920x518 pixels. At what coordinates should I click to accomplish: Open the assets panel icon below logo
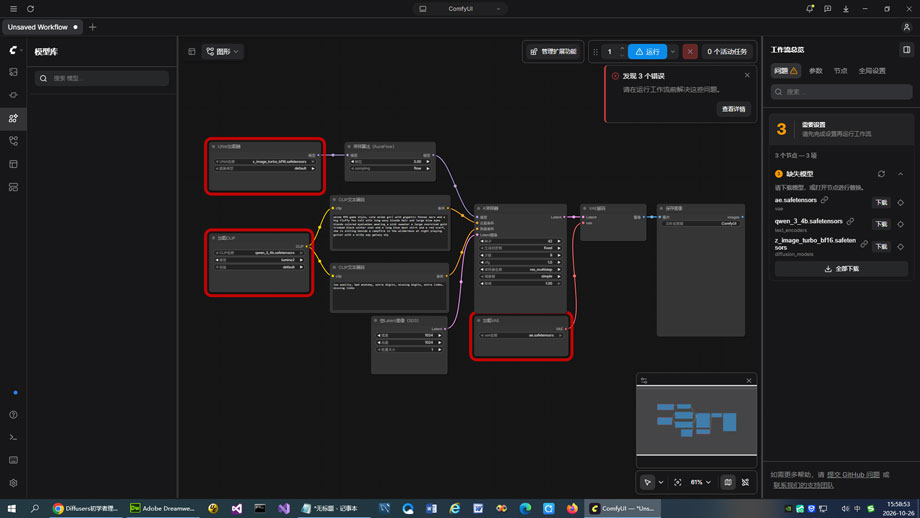[13, 72]
